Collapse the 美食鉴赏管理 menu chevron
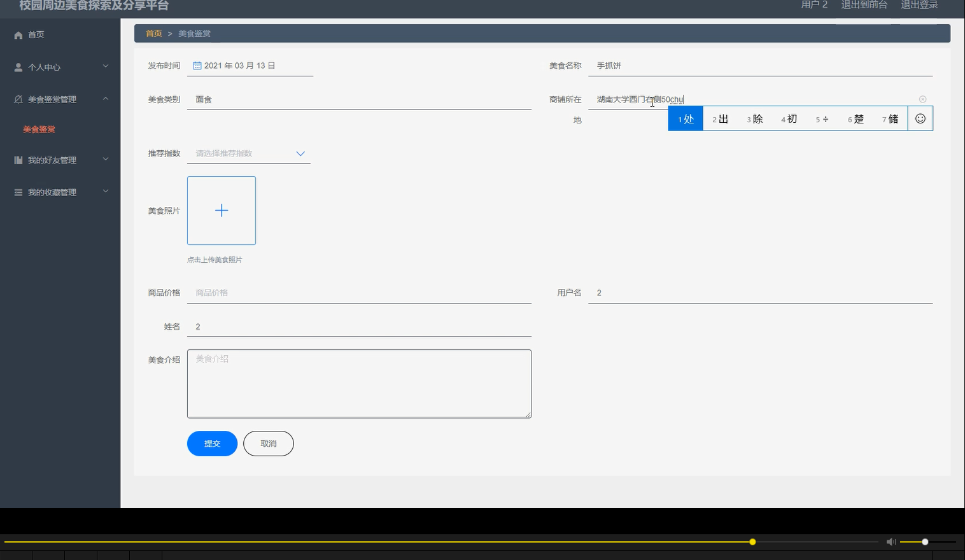Viewport: 965px width, 560px height. tap(106, 99)
